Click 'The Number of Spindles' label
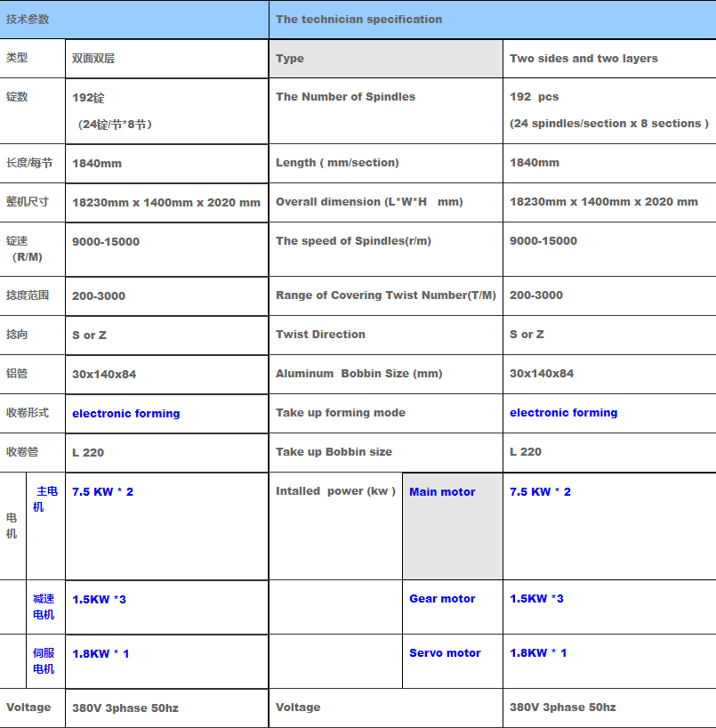 pyautogui.click(x=345, y=97)
